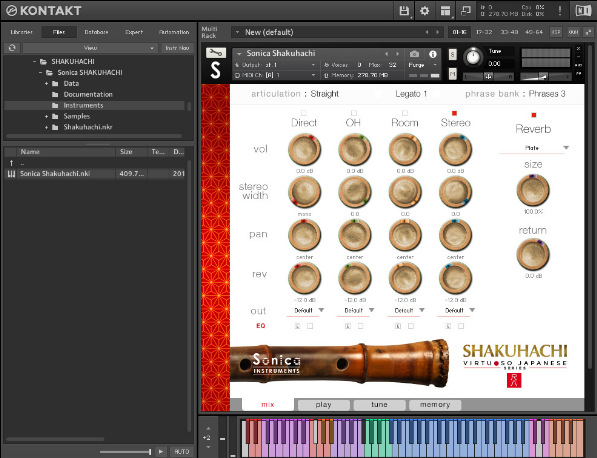Adjust the master Tune knob
This screenshot has width=597, height=458.
[473, 57]
